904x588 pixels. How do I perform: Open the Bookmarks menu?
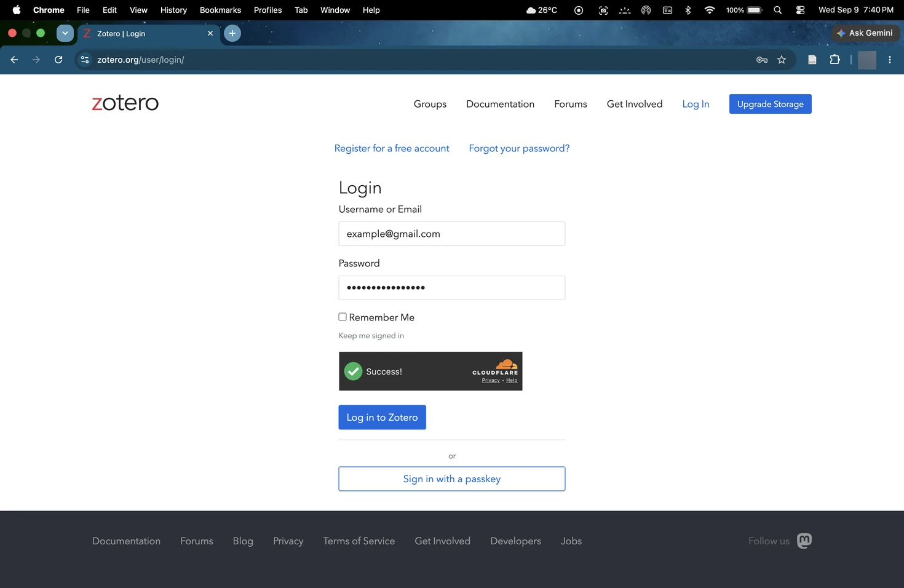tap(220, 10)
